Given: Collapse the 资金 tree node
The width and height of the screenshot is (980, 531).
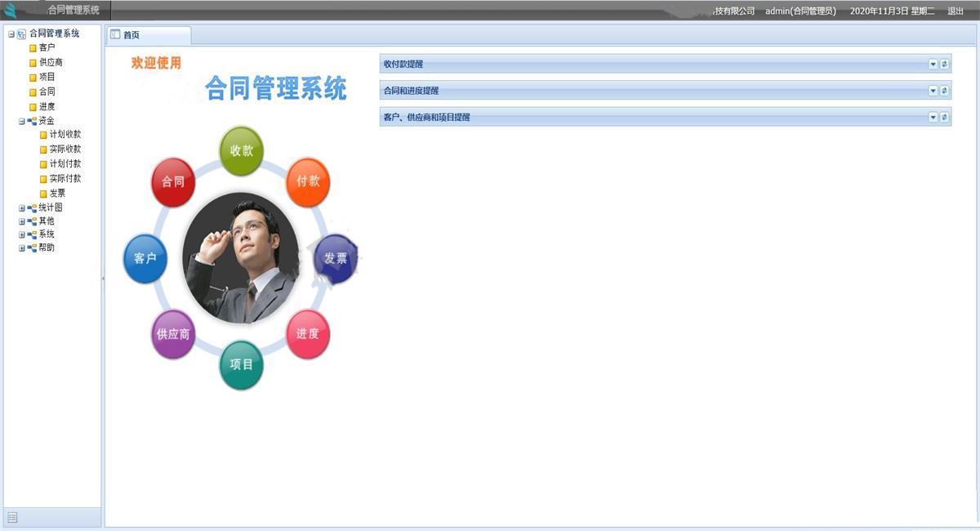Looking at the screenshot, I should point(22,121).
